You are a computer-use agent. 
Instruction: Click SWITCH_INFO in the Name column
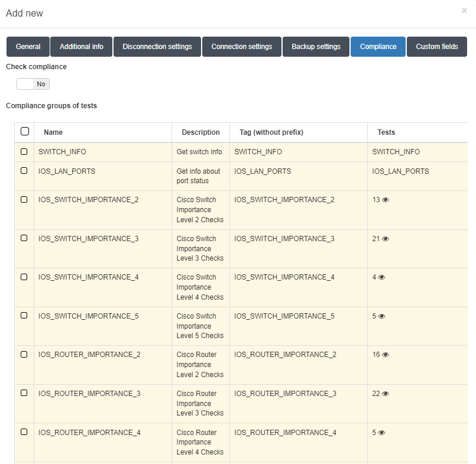point(62,152)
